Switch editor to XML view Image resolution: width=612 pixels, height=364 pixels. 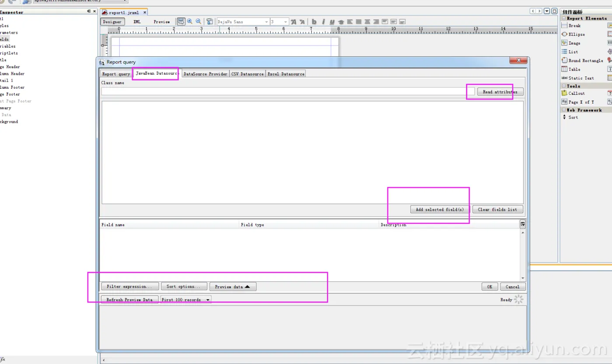tap(137, 22)
